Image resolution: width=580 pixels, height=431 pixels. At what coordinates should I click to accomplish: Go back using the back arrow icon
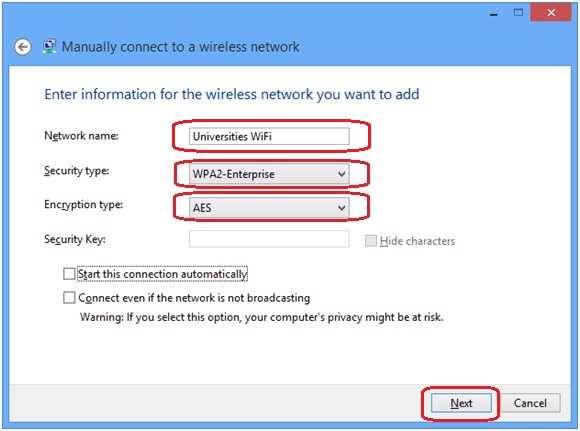[23, 47]
